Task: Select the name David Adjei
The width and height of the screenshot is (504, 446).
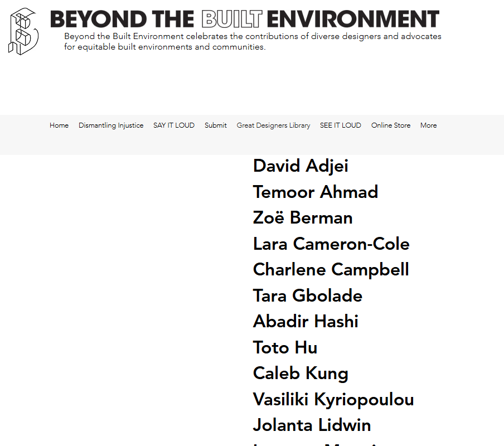Action: pyautogui.click(x=301, y=166)
